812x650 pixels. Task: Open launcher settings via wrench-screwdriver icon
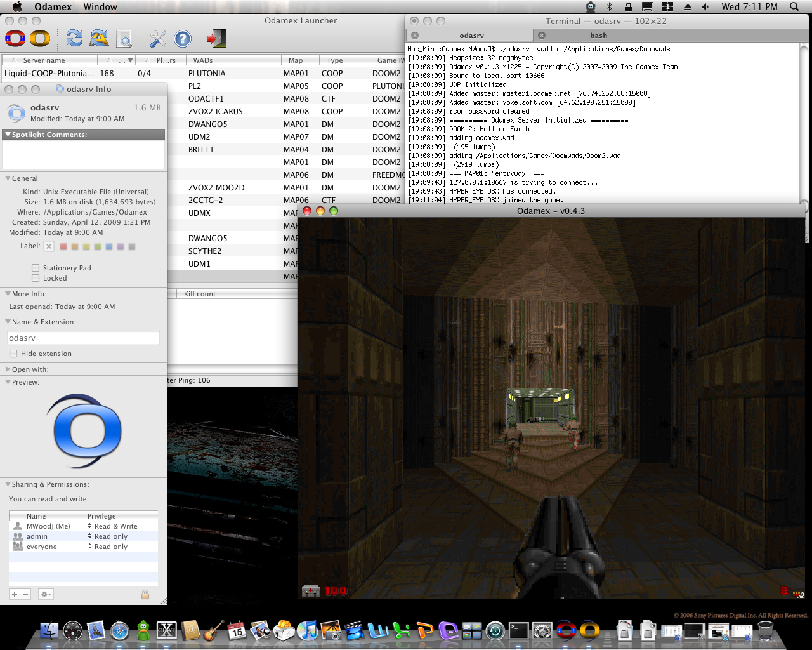(157, 39)
